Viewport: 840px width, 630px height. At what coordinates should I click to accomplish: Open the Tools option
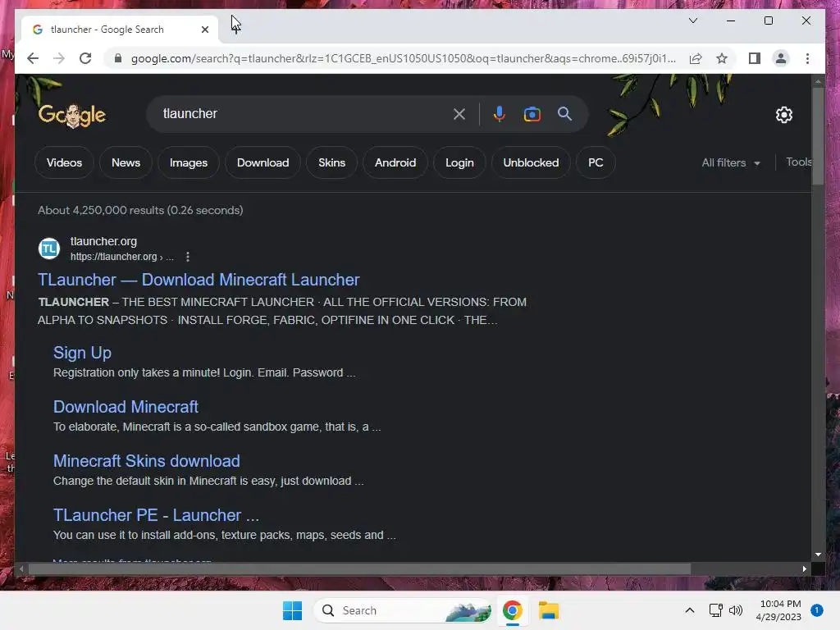799,162
